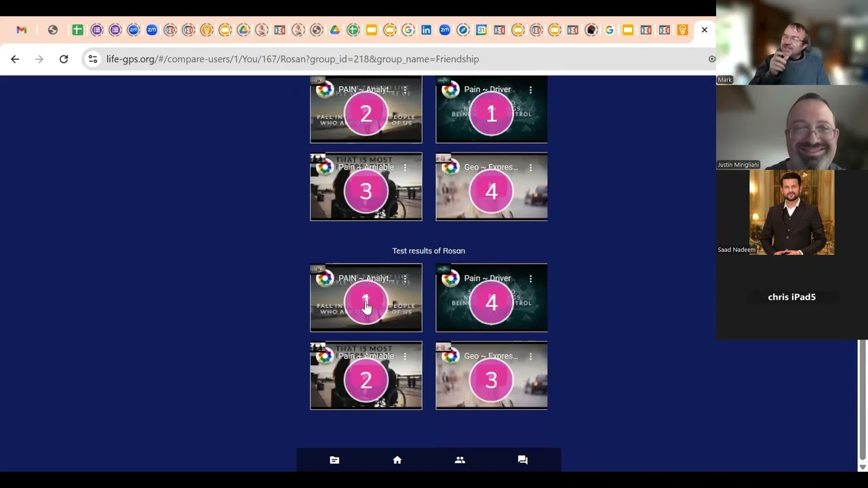This screenshot has width=868, height=488.
Task: Click pink circle 1 on Pain ~ Driver video
Action: (492, 113)
